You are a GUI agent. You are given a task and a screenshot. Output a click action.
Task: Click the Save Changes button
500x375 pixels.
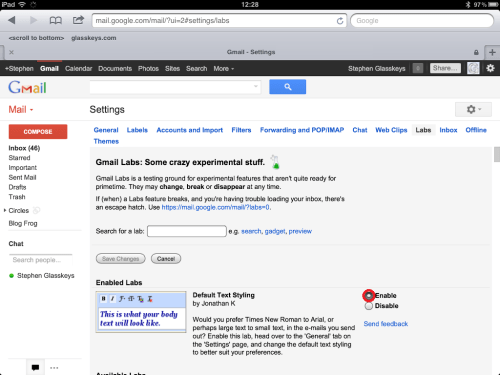(x=121, y=259)
